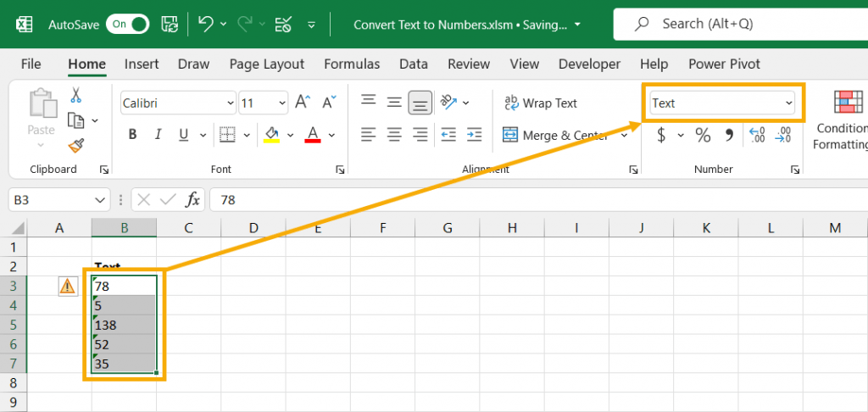
Task: Open the View tab
Action: (524, 64)
